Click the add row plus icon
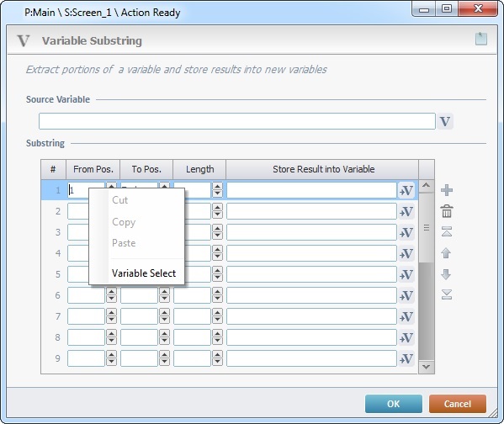504x424 pixels. (x=447, y=190)
